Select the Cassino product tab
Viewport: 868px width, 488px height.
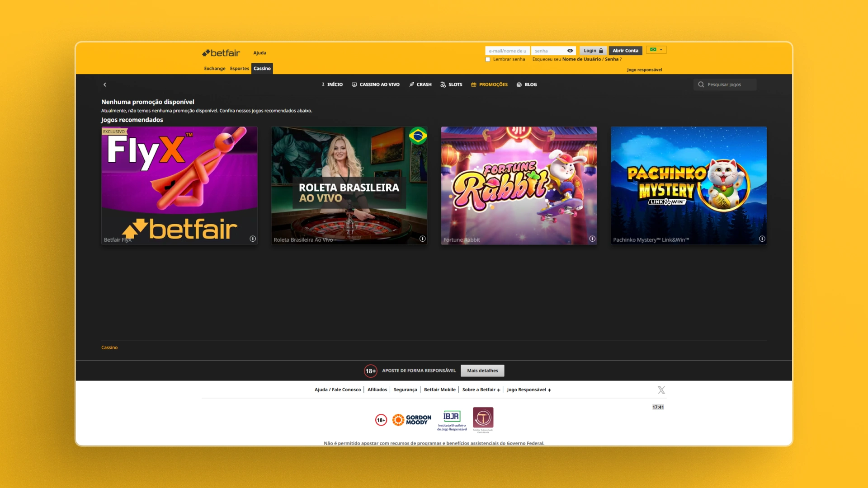[x=262, y=69]
